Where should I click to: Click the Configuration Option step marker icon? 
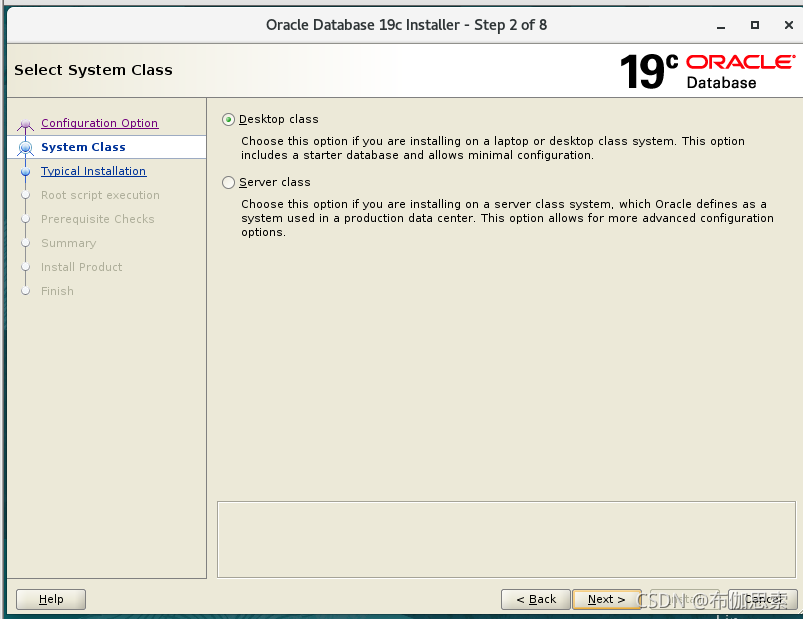tap(26, 124)
